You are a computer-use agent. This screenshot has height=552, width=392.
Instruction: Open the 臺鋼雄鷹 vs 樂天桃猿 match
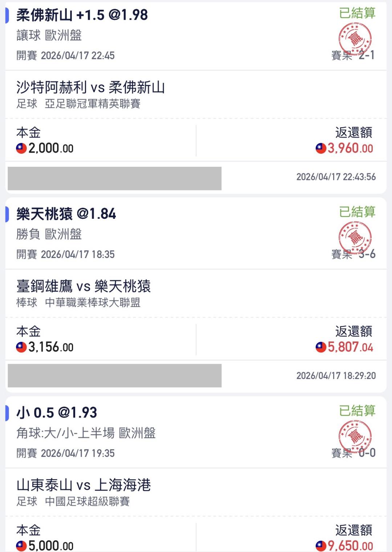(x=83, y=286)
